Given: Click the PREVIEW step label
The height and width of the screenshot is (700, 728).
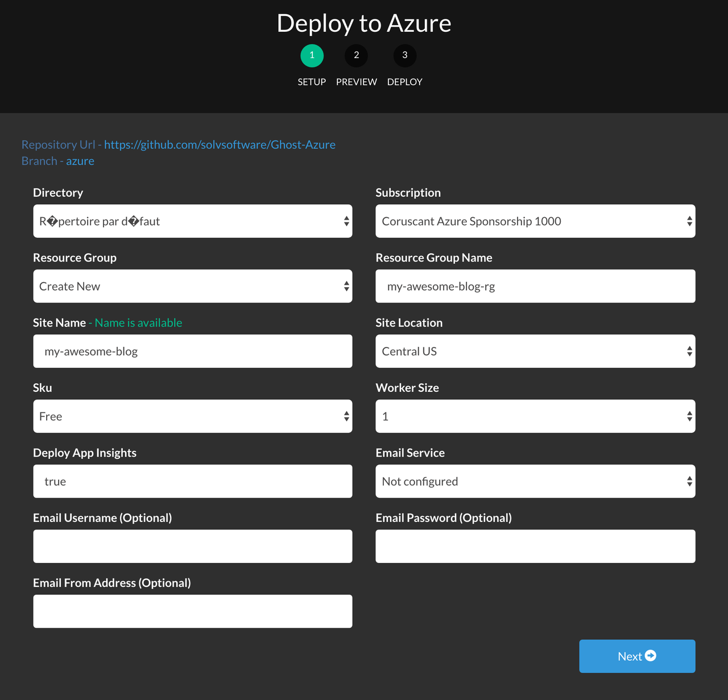Looking at the screenshot, I should [x=356, y=82].
